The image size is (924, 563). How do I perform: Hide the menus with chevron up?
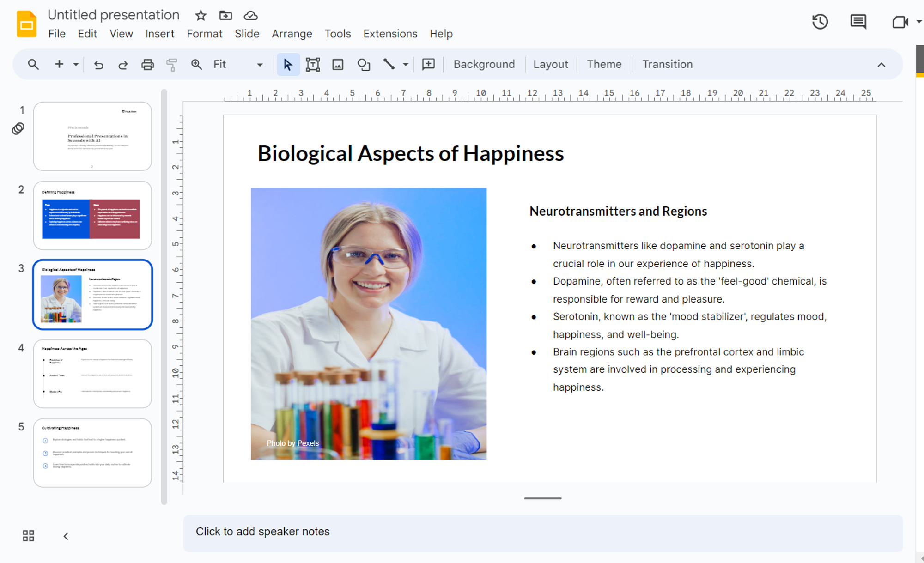point(881,65)
